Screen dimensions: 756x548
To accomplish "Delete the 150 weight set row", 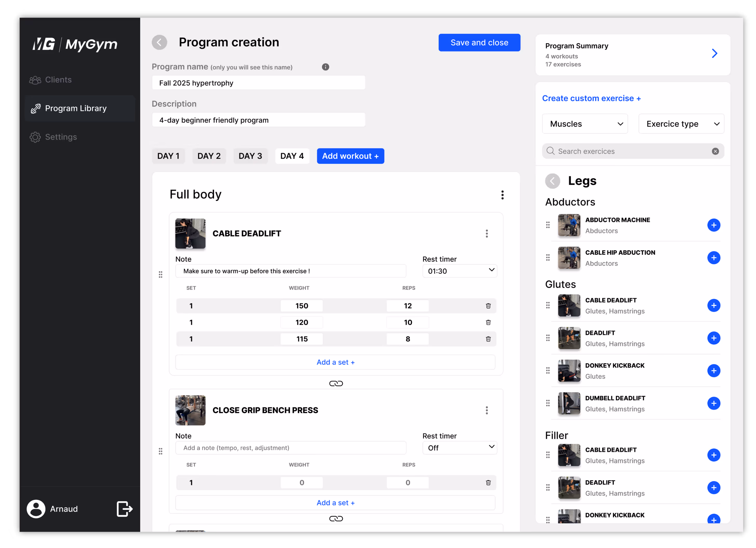I will tap(488, 306).
